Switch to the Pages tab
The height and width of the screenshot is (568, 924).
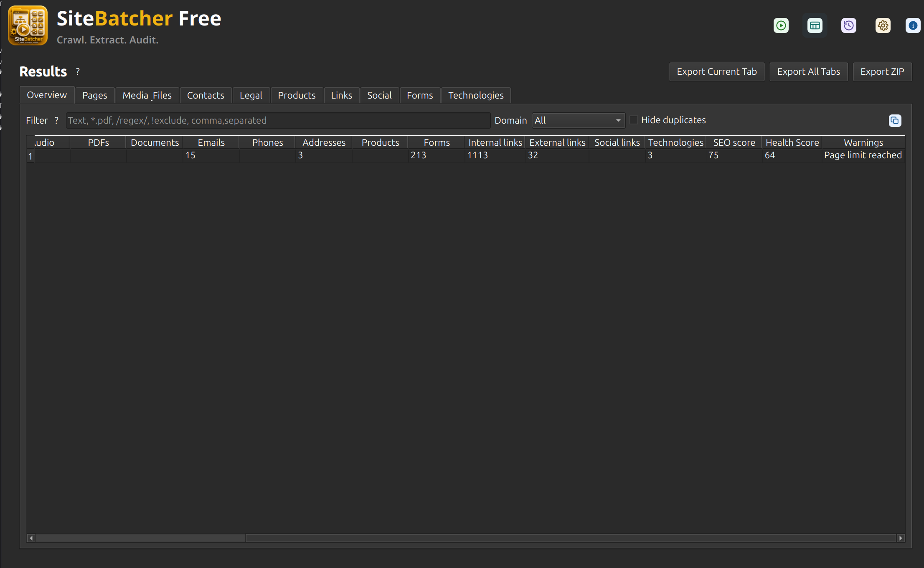95,95
